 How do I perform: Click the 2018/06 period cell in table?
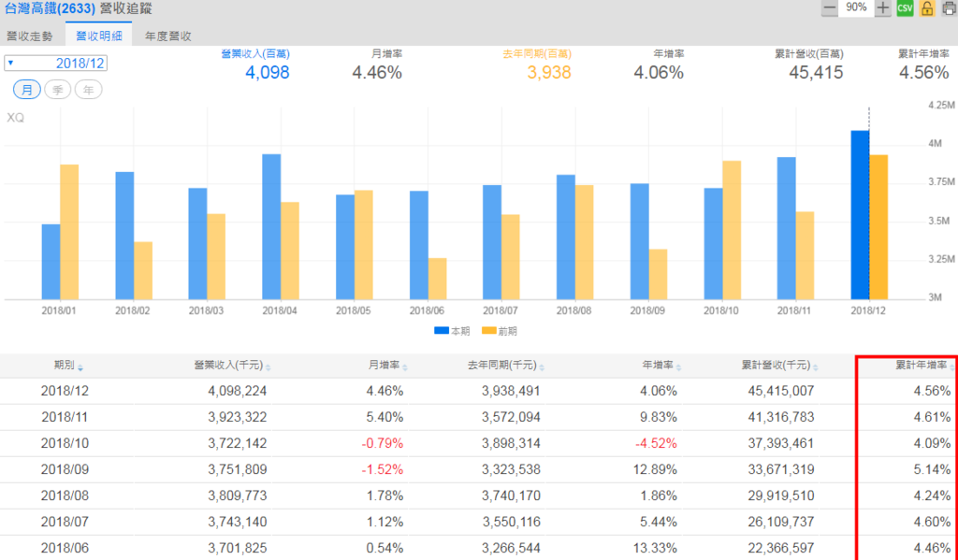pyautogui.click(x=65, y=548)
